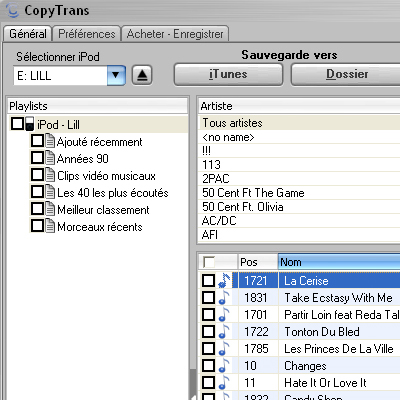Check the Hate It Or Love It checkbox

[209, 382]
